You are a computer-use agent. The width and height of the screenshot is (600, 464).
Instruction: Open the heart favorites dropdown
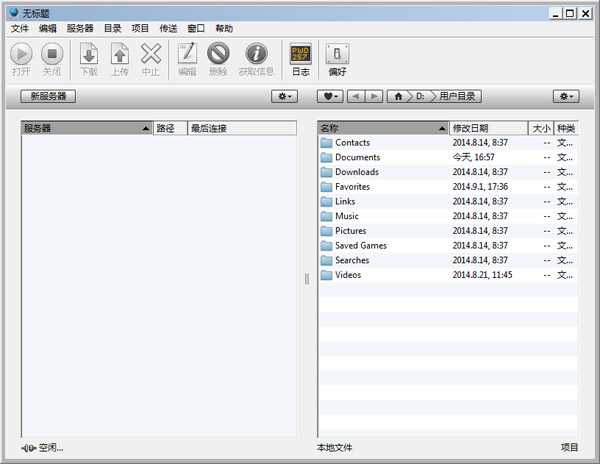tap(330, 96)
